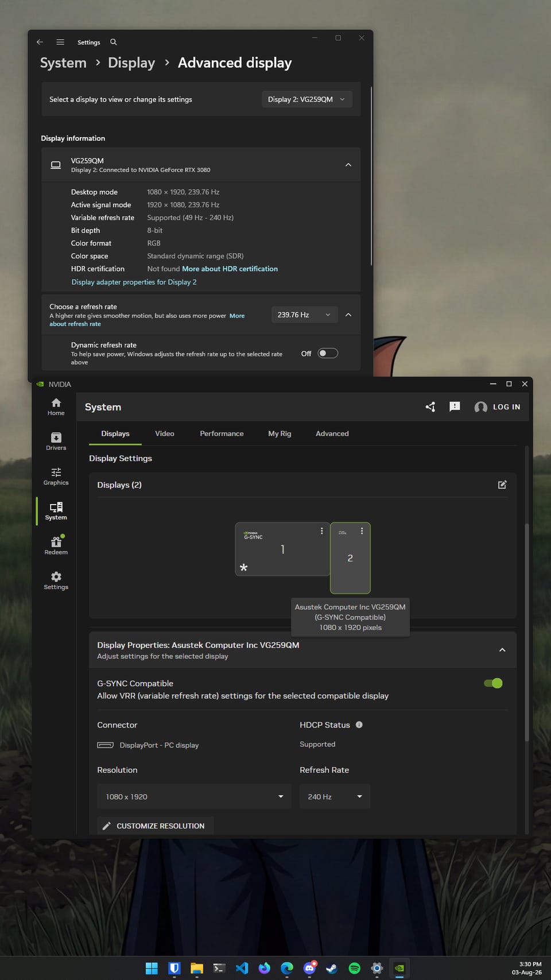The image size is (551, 980).
Task: Click the Bit depth value 8-bit
Action: point(155,230)
